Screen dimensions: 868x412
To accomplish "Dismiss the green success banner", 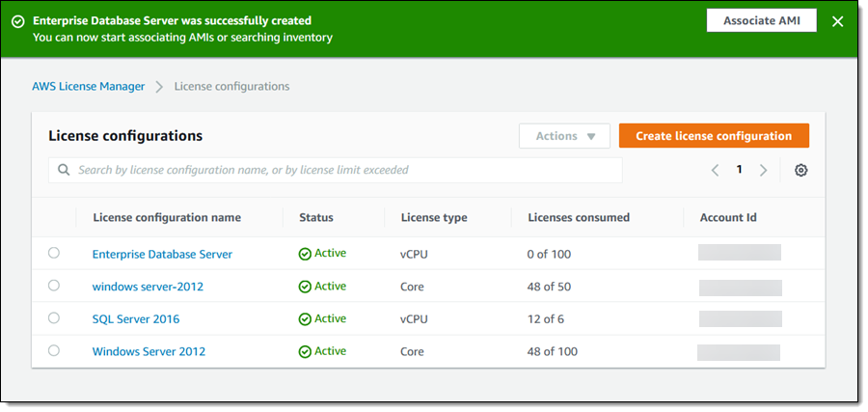I will tap(837, 21).
